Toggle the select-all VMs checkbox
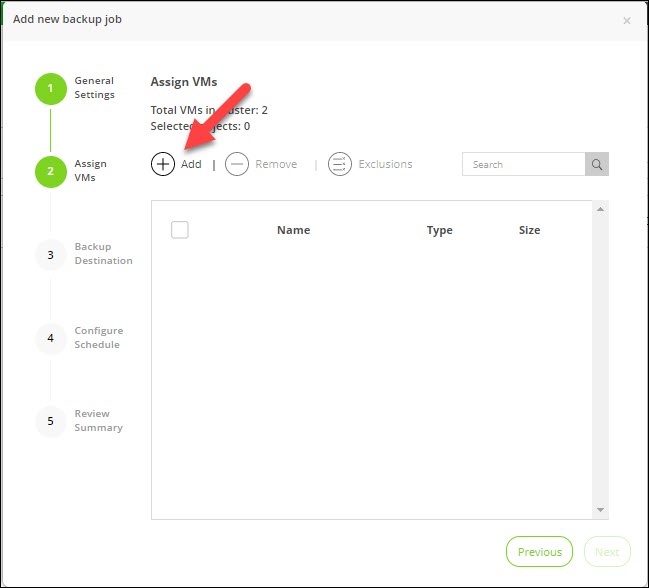Screen dimensions: 649x588 [180, 230]
